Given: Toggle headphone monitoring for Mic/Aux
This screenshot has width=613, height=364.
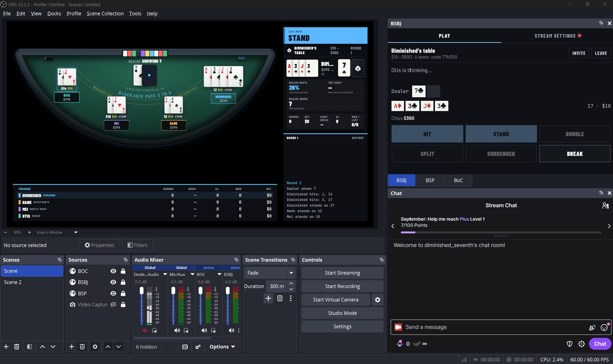Looking at the screenshot, I should tap(186, 330).
